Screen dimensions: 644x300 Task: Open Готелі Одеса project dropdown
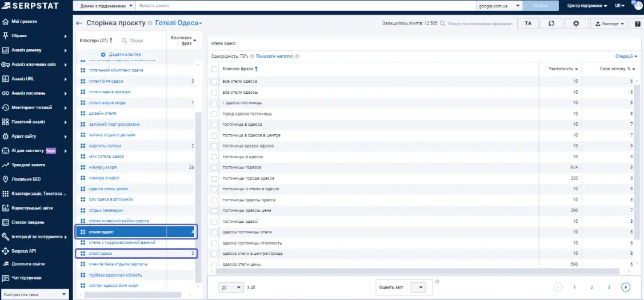(179, 23)
